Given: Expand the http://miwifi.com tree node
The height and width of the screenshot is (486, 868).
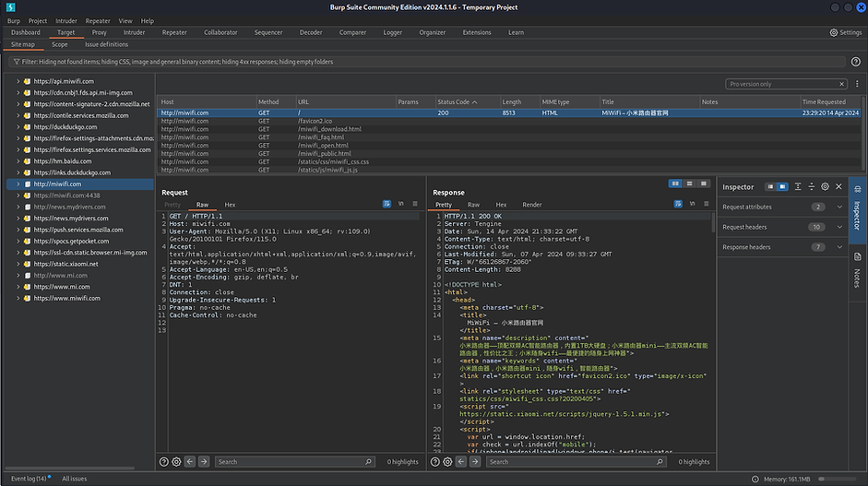Looking at the screenshot, I should click(18, 184).
